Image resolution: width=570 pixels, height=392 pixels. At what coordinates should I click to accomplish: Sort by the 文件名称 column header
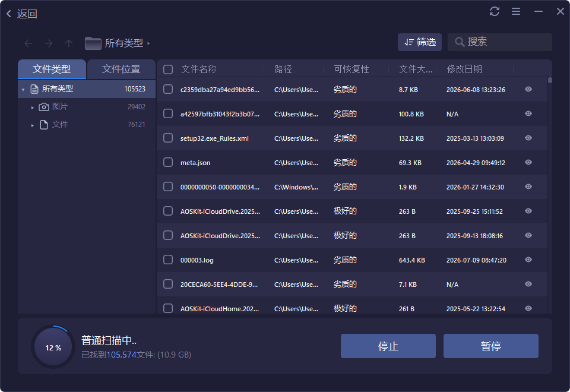(199, 69)
